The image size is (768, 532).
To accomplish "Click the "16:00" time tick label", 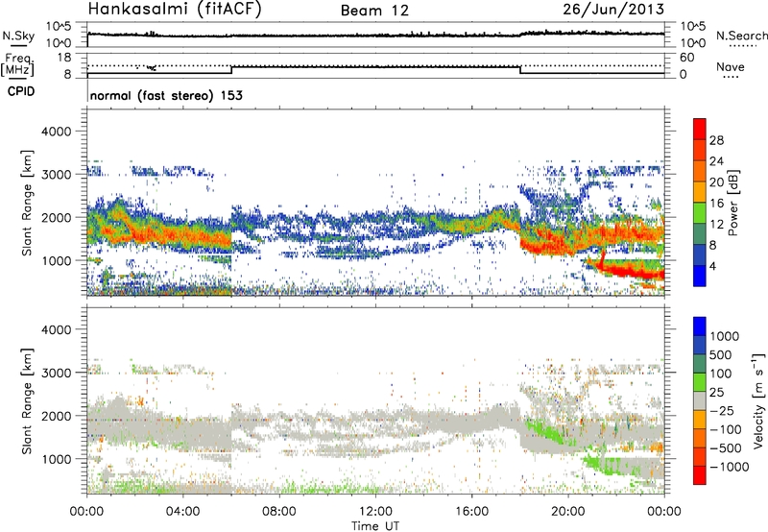I will coord(471,512).
